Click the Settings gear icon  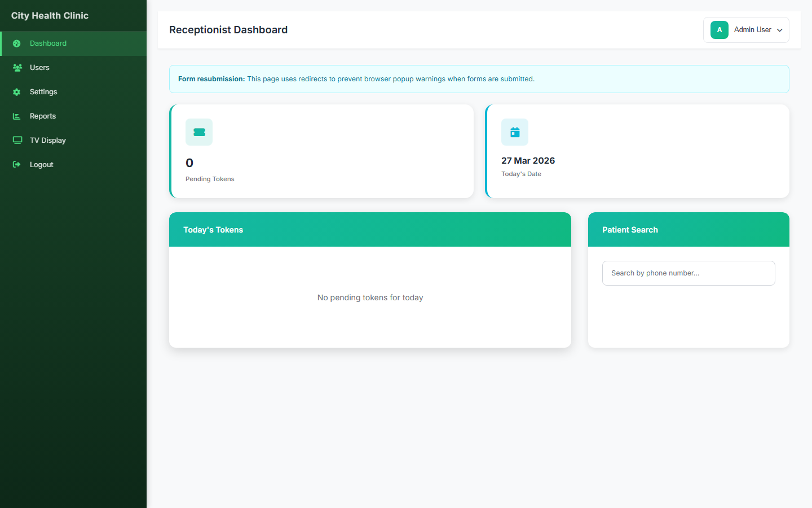tap(17, 92)
